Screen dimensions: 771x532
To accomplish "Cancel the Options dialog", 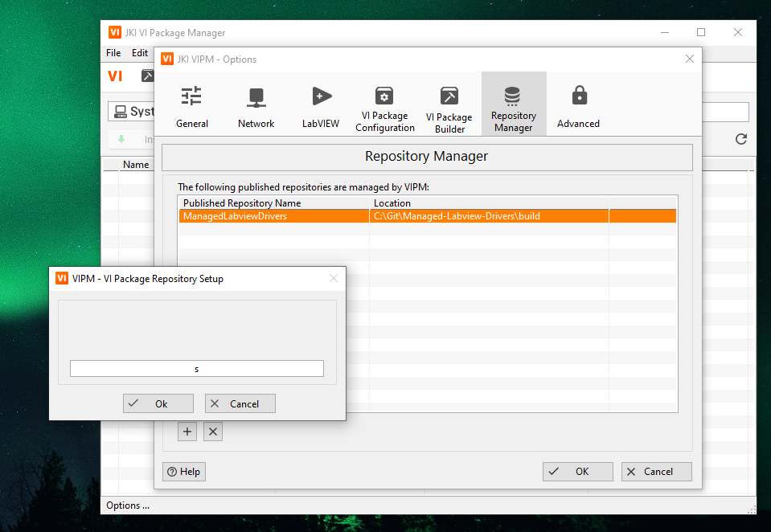I will coord(656,472).
